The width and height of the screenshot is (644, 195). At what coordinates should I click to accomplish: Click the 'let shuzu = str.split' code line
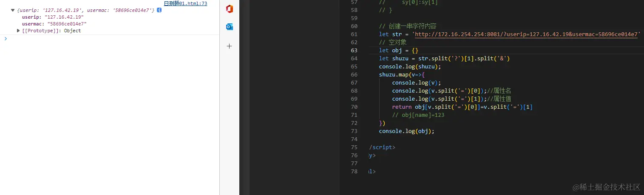444,59
